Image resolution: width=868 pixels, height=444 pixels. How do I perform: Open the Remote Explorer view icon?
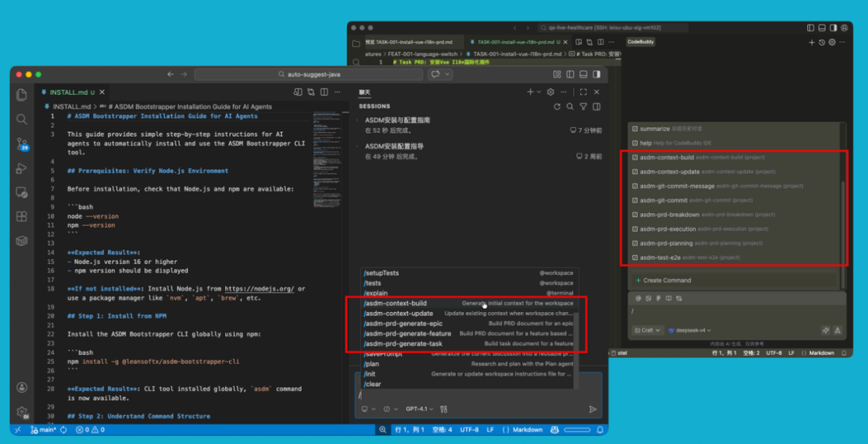22,192
